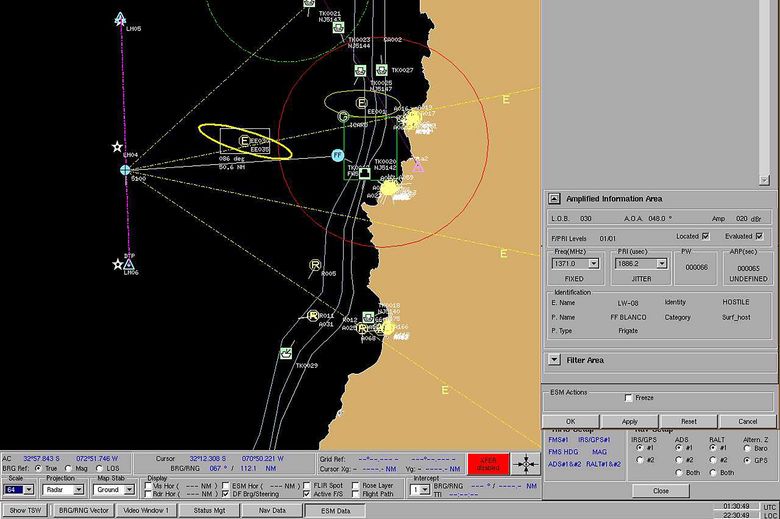780x519 pixels.
Task: Click the star marker beside LH06
Action: (117, 264)
